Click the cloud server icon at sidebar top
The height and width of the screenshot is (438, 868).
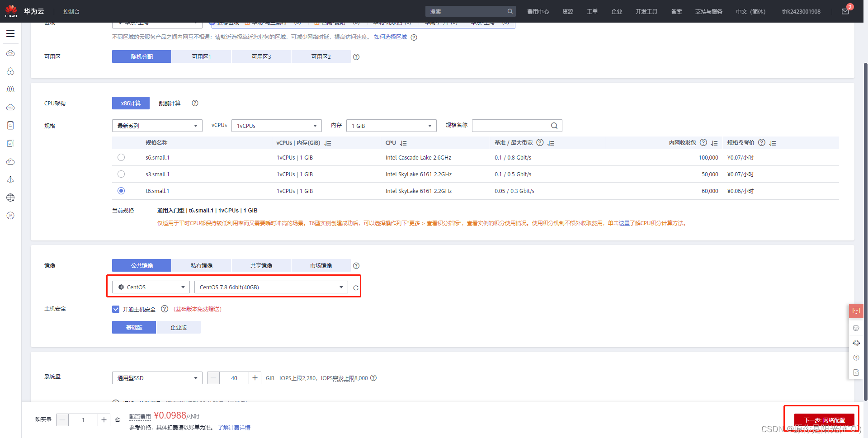10,53
